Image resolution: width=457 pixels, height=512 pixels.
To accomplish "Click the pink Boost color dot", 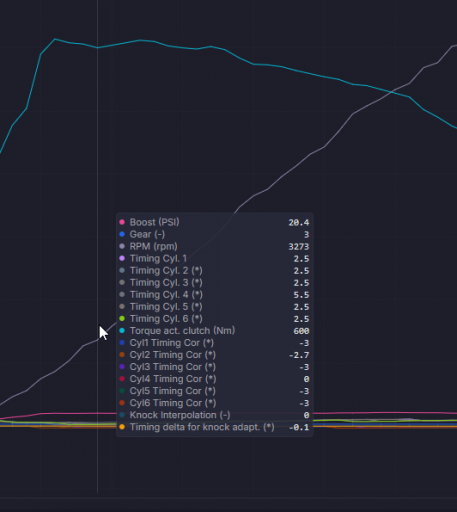I will pyautogui.click(x=122, y=222).
